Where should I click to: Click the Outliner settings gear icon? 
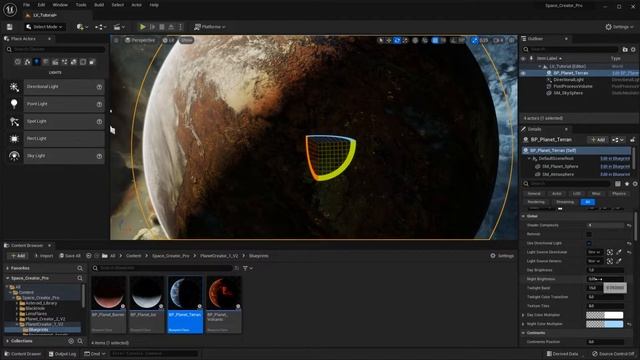tap(633, 49)
